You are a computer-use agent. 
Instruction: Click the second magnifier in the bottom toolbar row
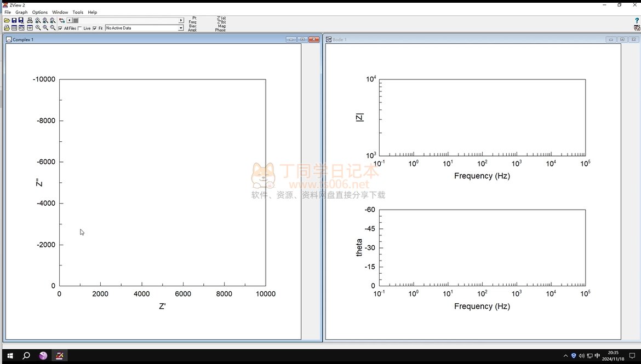[x=45, y=28]
